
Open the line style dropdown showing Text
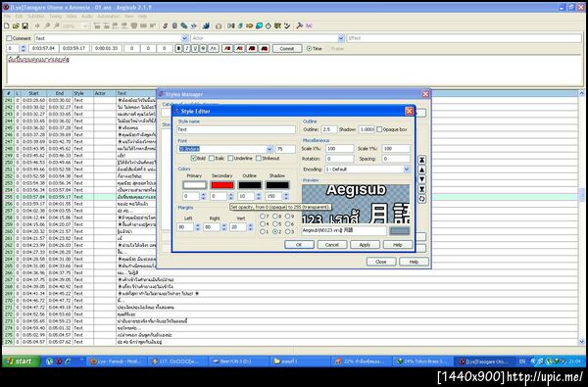pos(184,38)
